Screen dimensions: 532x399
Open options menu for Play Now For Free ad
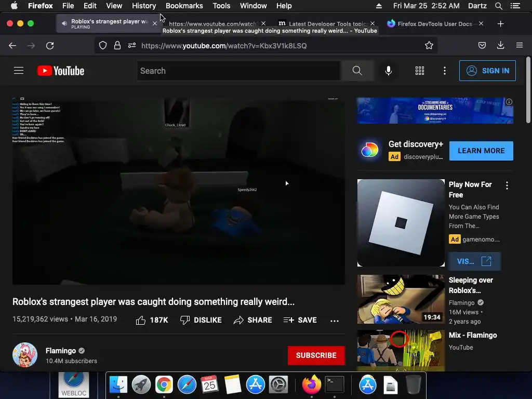tap(507, 185)
